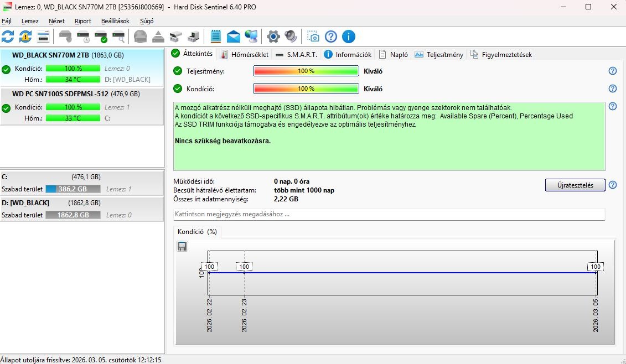Click the 34 °C temperature bar

[x=73, y=80]
